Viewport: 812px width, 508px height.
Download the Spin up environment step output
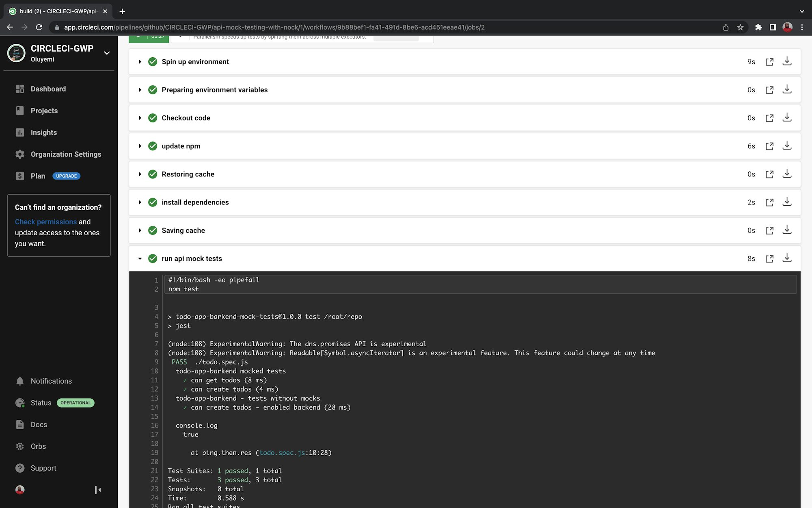coord(787,61)
